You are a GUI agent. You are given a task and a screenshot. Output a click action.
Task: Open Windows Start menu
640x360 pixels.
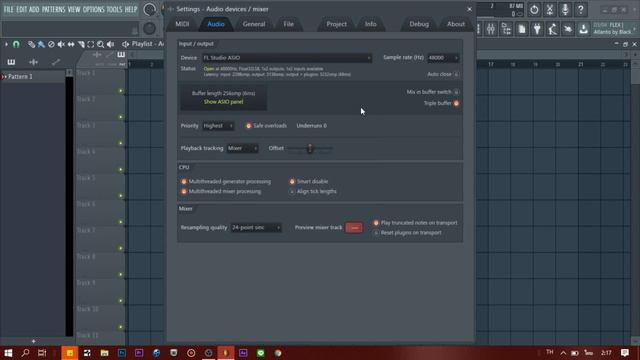8,353
